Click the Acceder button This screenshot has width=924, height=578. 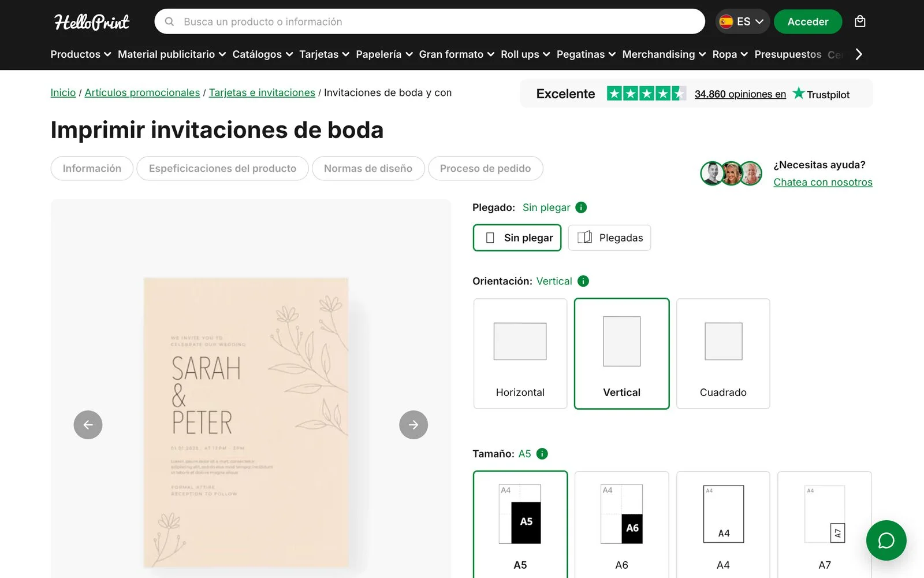pyautogui.click(x=807, y=21)
